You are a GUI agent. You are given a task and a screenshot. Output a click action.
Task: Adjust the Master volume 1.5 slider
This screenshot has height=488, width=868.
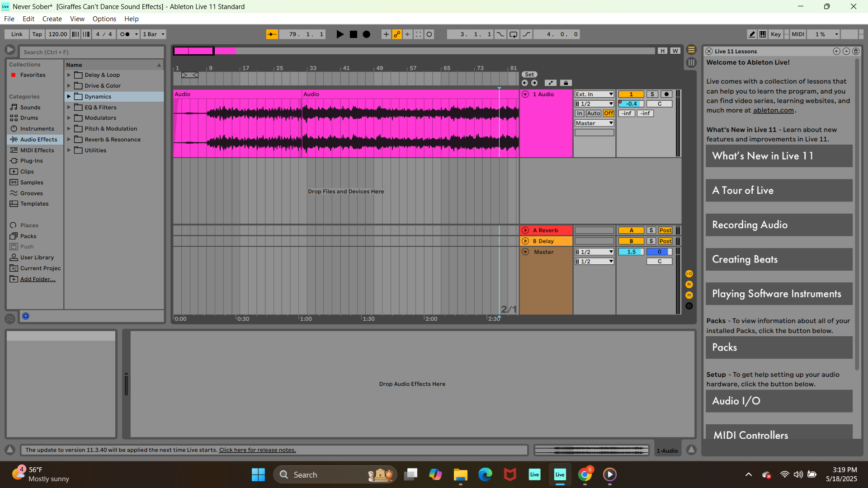point(631,252)
